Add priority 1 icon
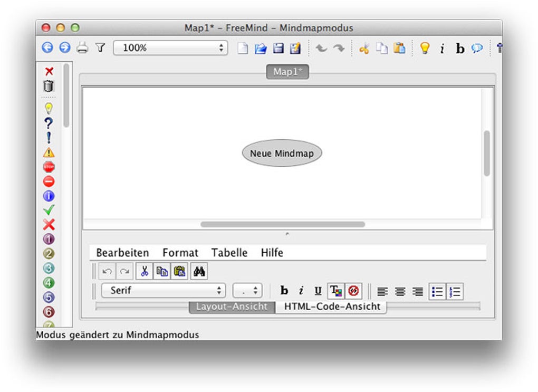 (x=49, y=239)
